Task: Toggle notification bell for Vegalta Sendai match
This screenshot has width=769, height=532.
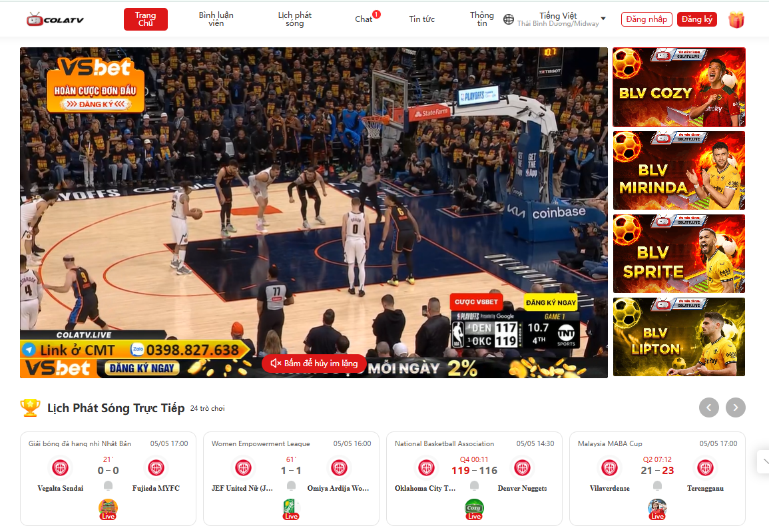Action: [108, 486]
